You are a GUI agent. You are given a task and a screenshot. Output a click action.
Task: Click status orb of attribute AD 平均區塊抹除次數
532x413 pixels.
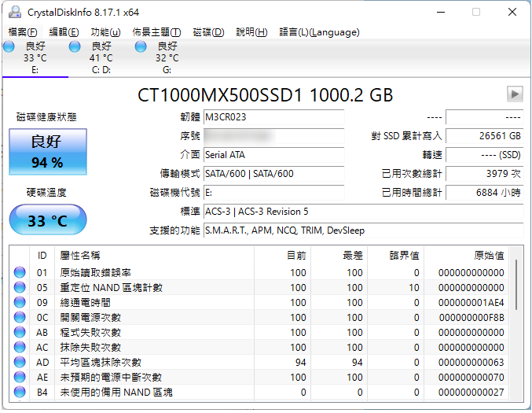click(20, 362)
